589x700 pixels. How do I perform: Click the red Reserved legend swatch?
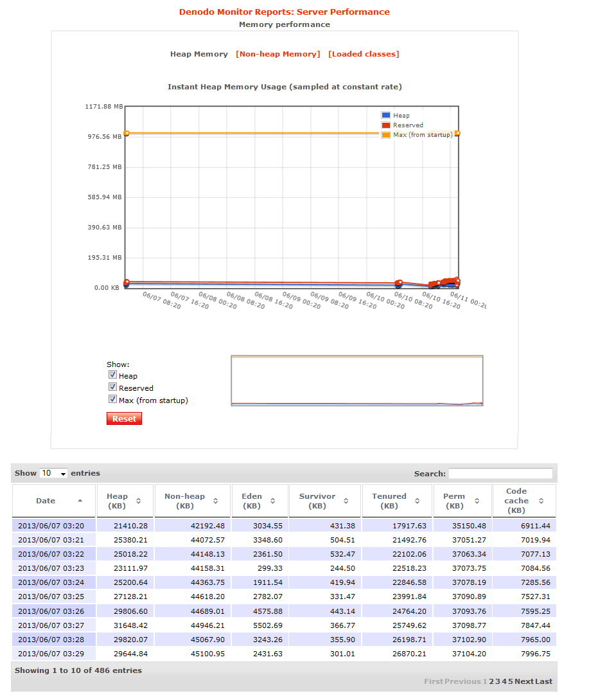(386, 125)
